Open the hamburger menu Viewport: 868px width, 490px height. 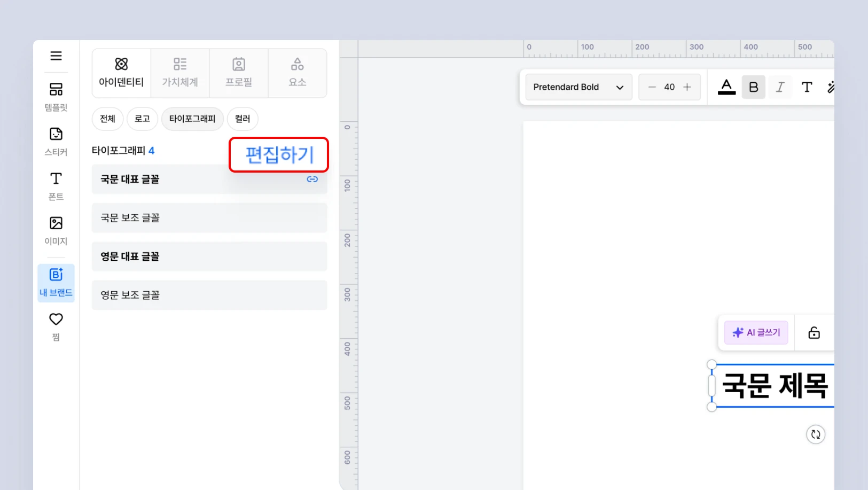pyautogui.click(x=56, y=56)
